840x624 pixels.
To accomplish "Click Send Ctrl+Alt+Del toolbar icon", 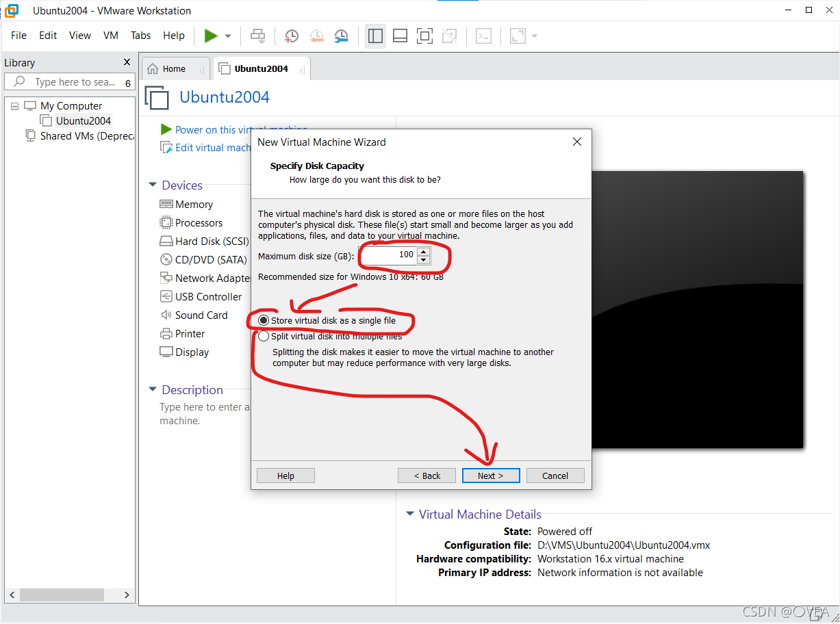I will click(x=257, y=36).
